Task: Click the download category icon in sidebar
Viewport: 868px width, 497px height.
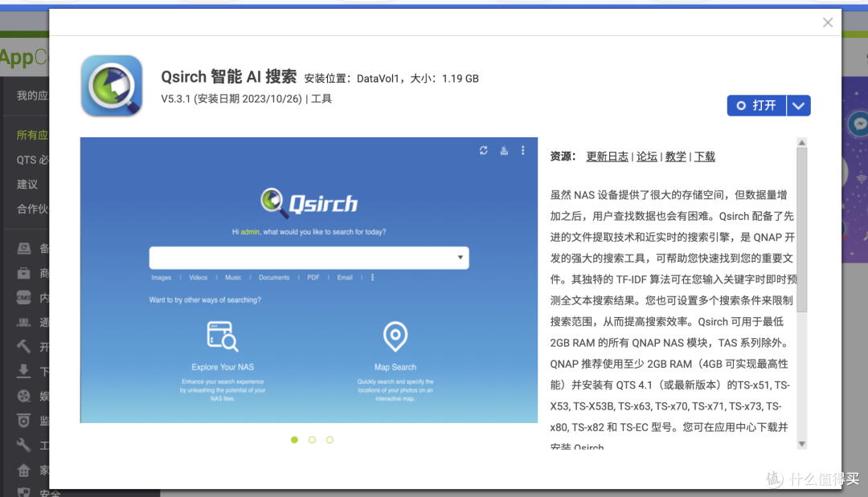Action: (24, 371)
